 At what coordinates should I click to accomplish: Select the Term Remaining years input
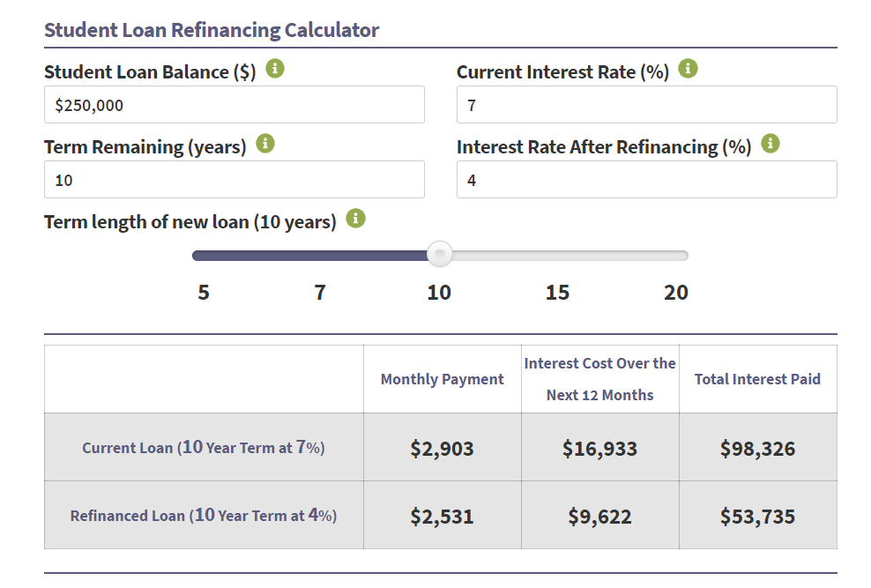[234, 179]
